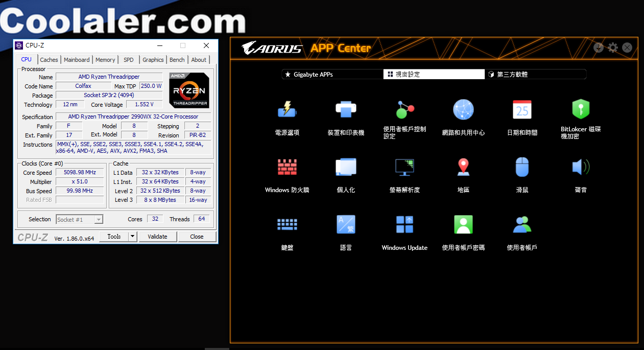
Task: Open 語言 language icon
Action: click(346, 225)
